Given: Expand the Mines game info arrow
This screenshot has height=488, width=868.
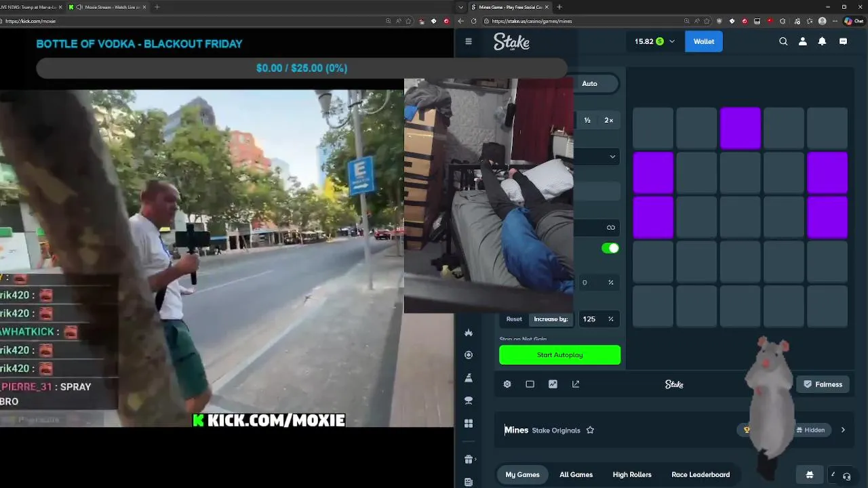Looking at the screenshot, I should 843,430.
